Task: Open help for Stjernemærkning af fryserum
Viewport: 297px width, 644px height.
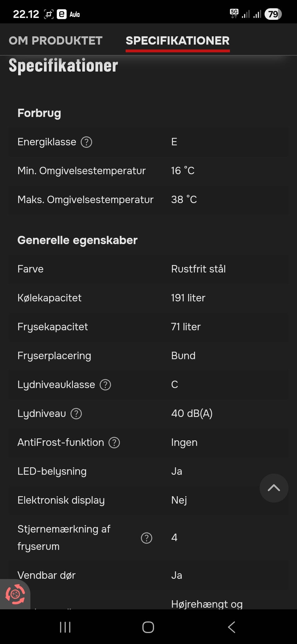Action: [146, 538]
